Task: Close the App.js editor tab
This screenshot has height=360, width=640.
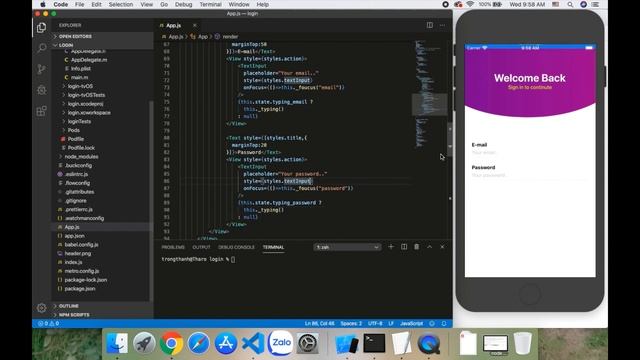Action: 195,25
